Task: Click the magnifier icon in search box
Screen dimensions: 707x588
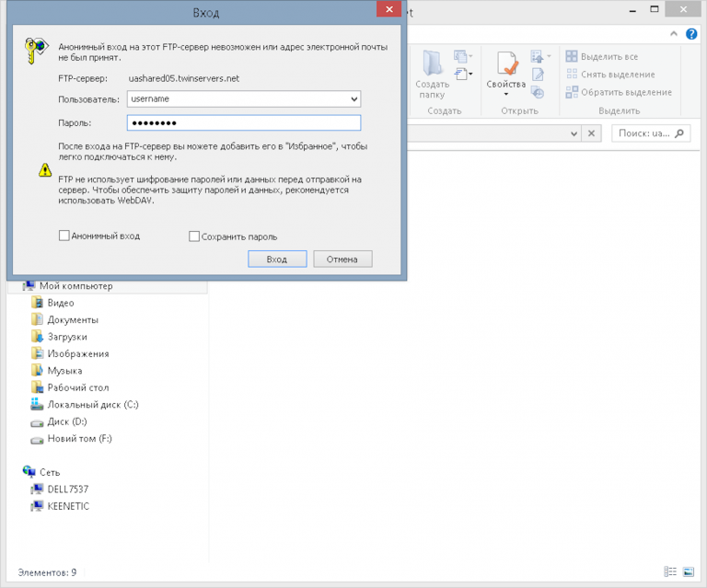Action: (680, 133)
